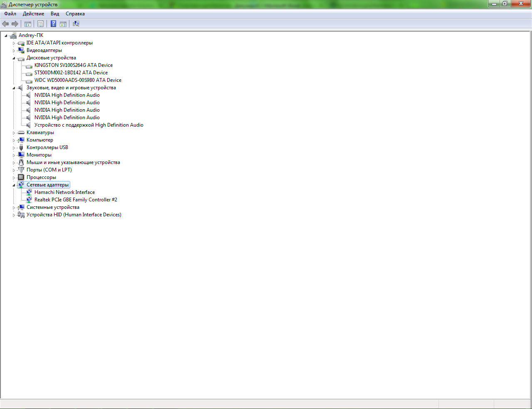Click the Hamachi Network Interface adapter icon
This screenshot has width=532, height=409.
[x=29, y=192]
